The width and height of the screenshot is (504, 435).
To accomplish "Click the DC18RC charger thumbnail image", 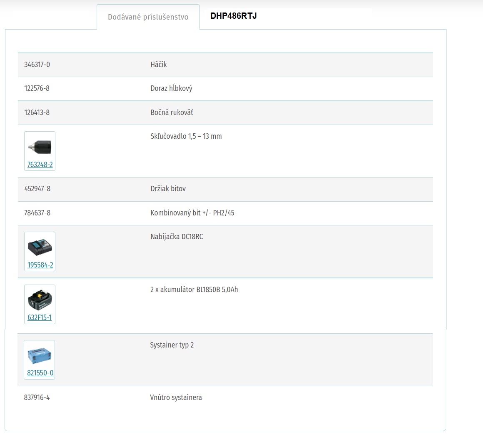I will click(40, 247).
